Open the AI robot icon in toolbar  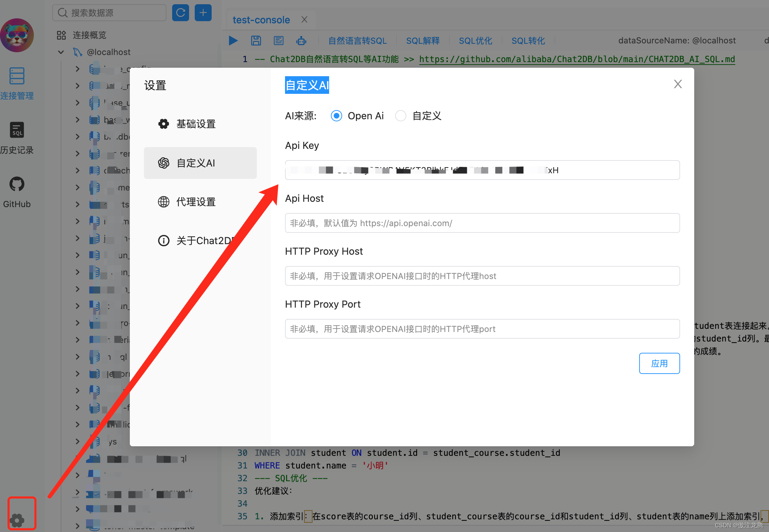301,41
